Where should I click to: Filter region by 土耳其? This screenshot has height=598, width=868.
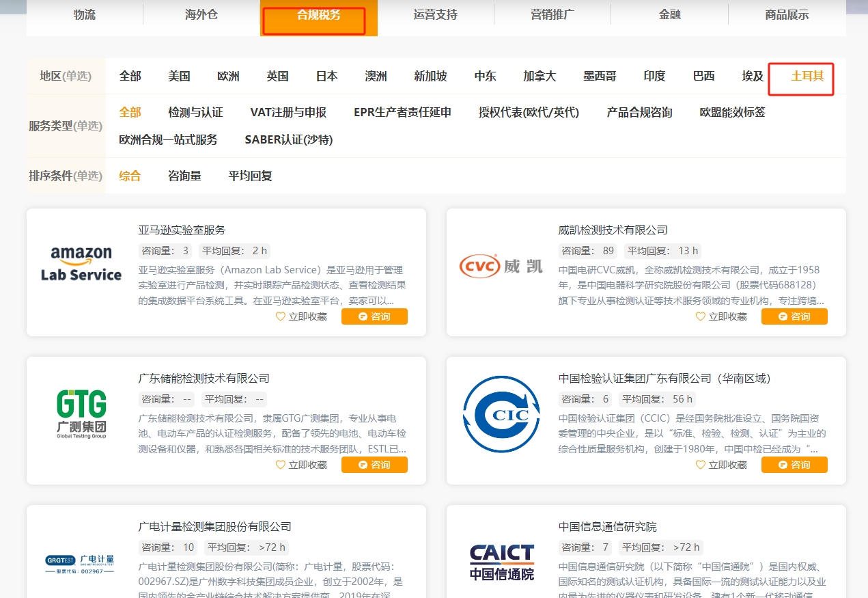(x=807, y=76)
